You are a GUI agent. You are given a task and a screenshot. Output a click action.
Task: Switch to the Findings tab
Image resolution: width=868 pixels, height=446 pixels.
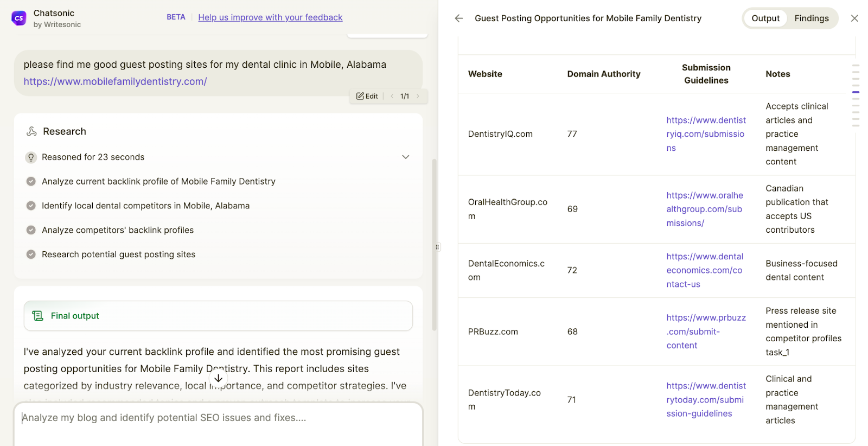tap(812, 18)
